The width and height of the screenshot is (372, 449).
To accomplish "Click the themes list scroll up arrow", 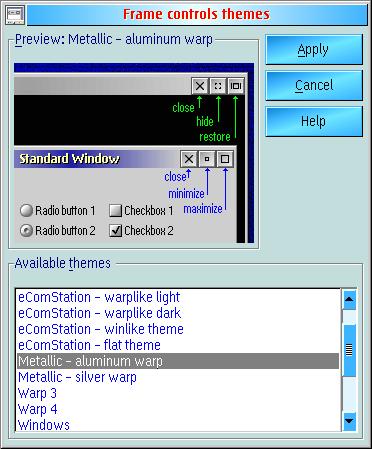I will click(x=349, y=299).
